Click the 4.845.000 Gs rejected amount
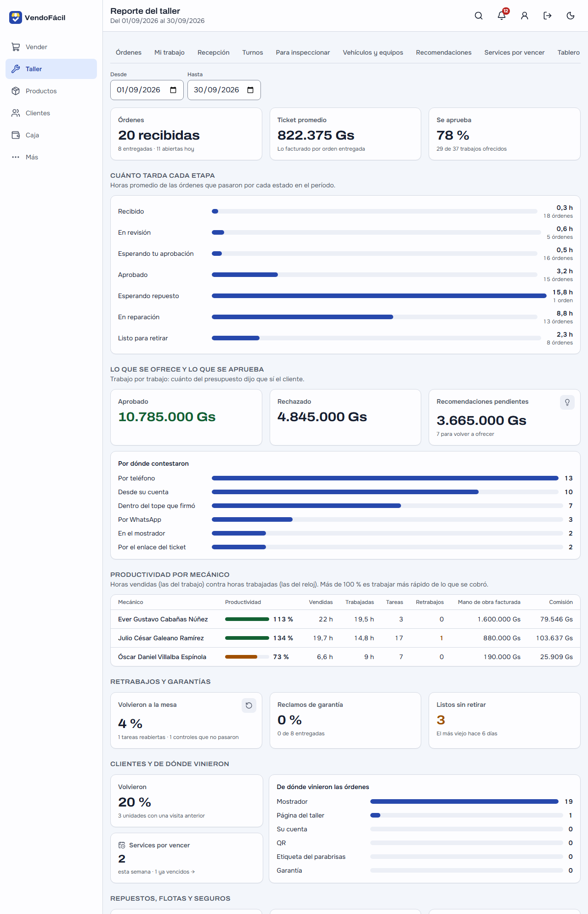This screenshot has height=914, width=588. [322, 417]
